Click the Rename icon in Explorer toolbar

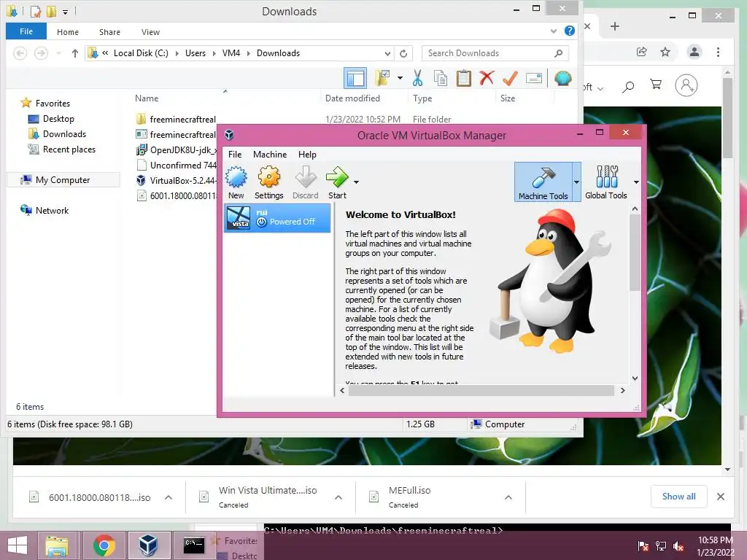click(x=534, y=78)
